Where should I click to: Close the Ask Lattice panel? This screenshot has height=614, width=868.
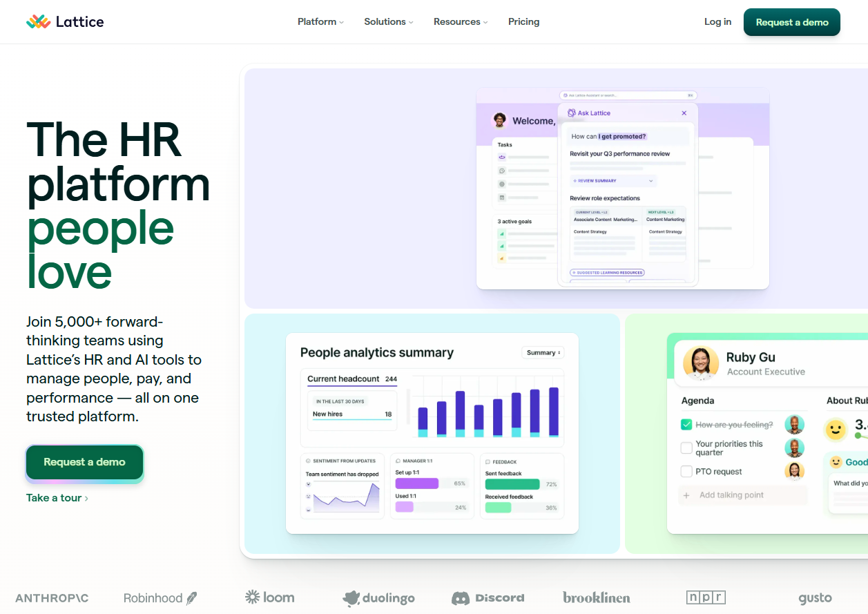pyautogui.click(x=684, y=113)
